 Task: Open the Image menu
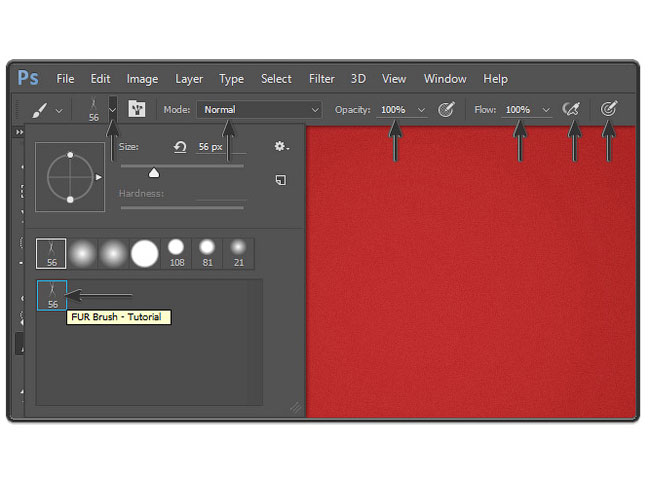click(142, 79)
